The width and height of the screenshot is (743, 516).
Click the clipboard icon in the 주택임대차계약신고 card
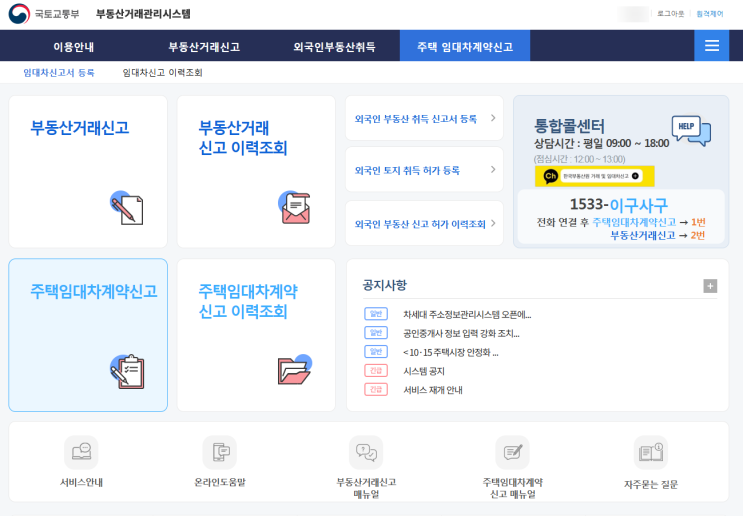click(127, 371)
